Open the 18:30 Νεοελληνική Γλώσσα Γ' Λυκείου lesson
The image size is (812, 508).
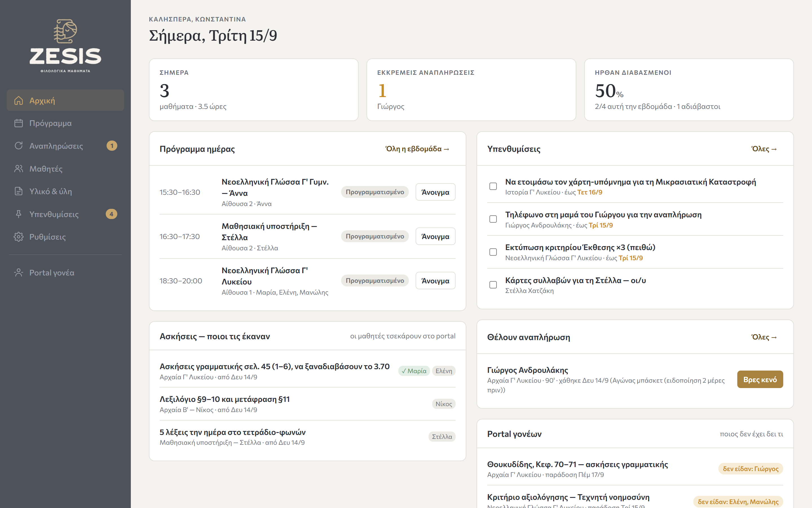point(435,281)
